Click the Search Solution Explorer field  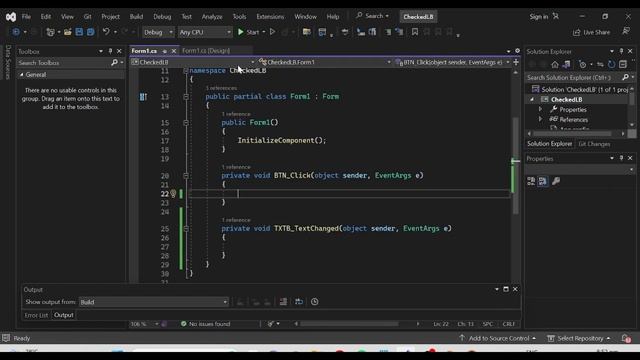[573, 77]
